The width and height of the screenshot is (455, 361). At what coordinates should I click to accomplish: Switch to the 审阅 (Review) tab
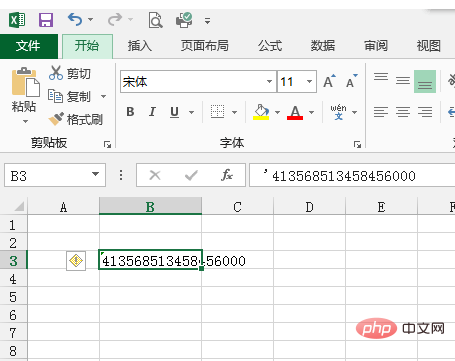376,46
